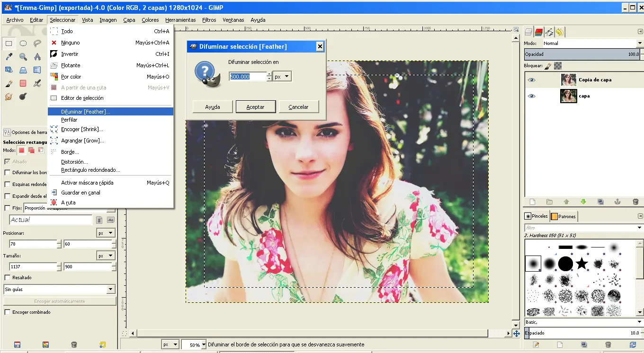Anchor floating layer using anchor icon
Screen dimensions: 644x353
point(617,202)
